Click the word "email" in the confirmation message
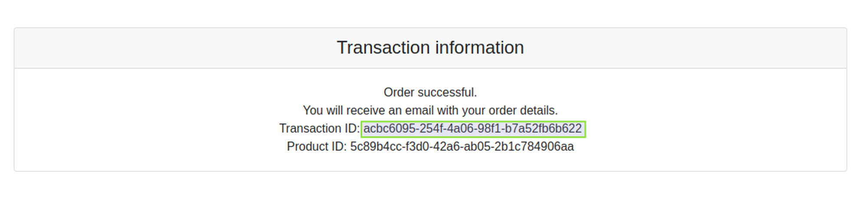Image resolution: width=868 pixels, height=216 pixels. tap(420, 110)
